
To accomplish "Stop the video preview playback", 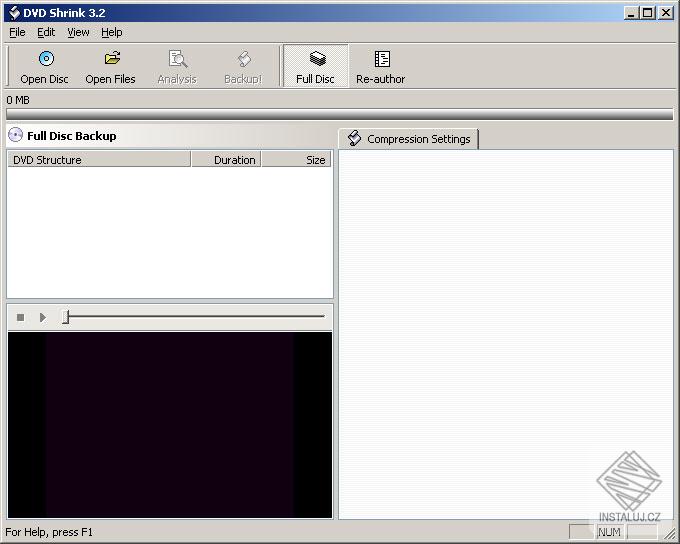I will [20, 318].
